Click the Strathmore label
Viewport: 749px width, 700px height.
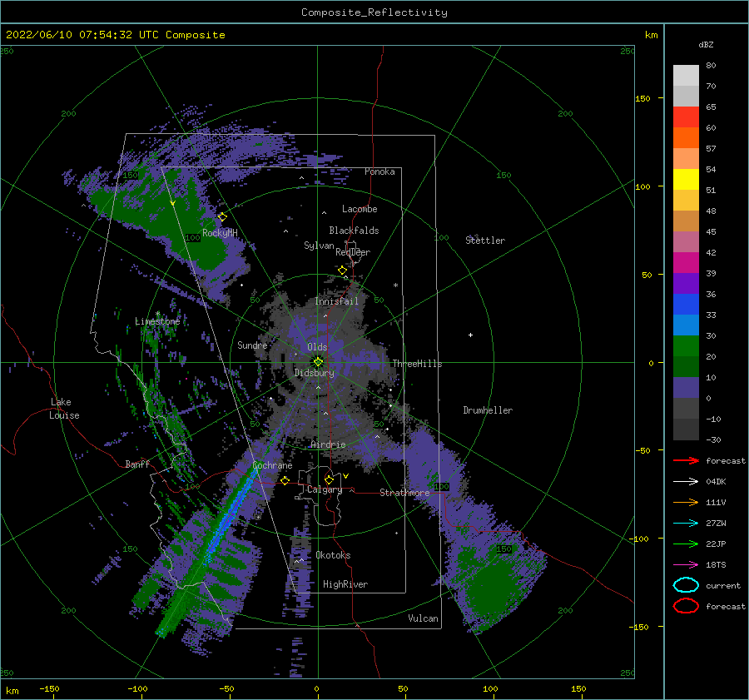pyautogui.click(x=404, y=492)
